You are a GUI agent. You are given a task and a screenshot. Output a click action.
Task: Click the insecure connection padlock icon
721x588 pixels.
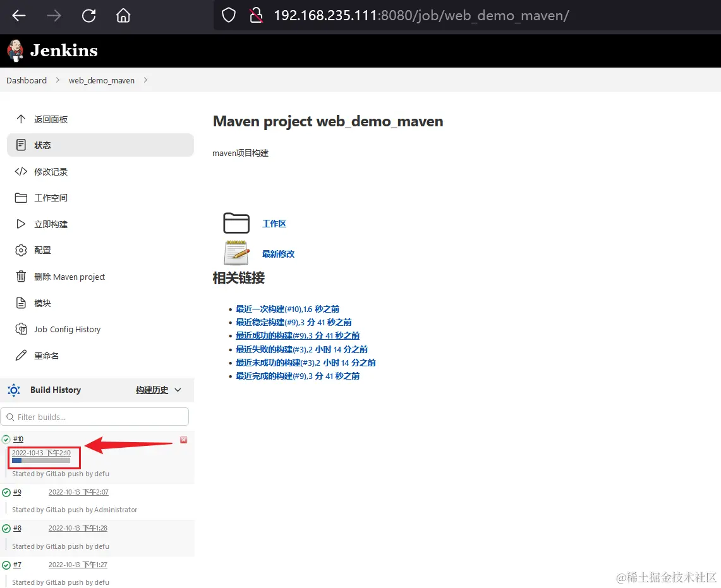point(256,16)
